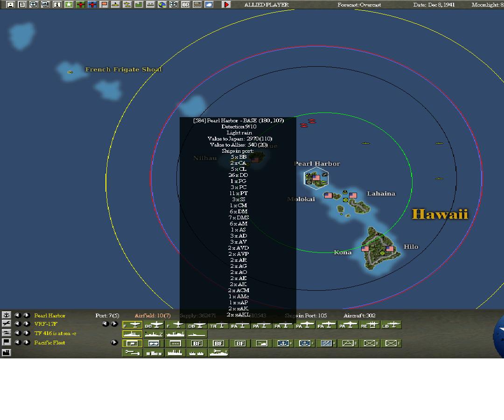Select the red plane on green background icon

80,5
